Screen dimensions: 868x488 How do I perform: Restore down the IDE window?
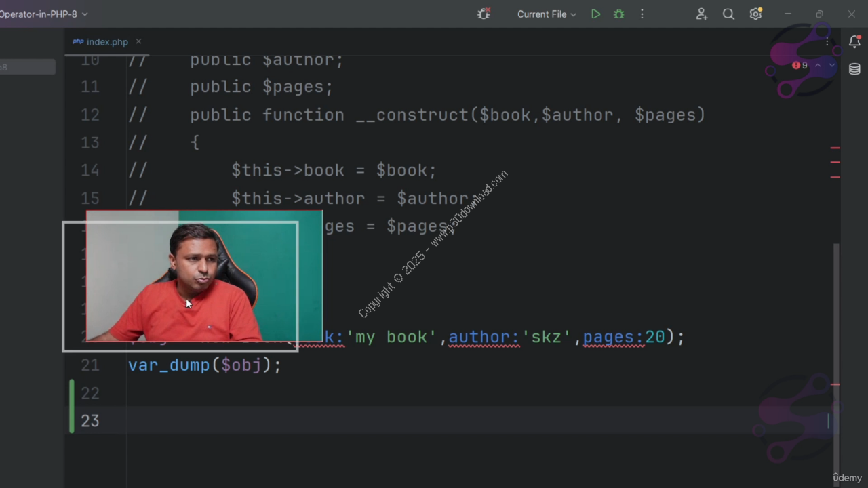(819, 14)
